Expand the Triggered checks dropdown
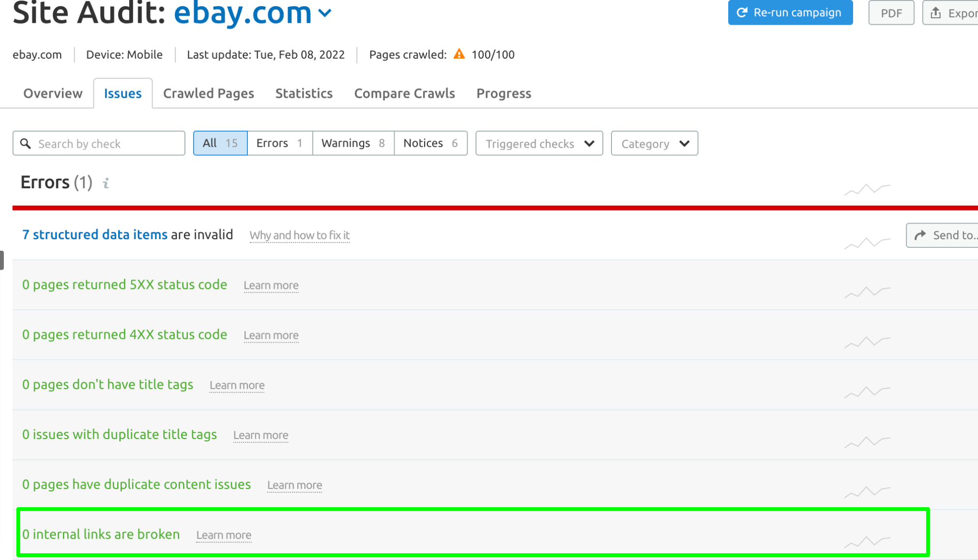This screenshot has width=978, height=560. [x=538, y=143]
